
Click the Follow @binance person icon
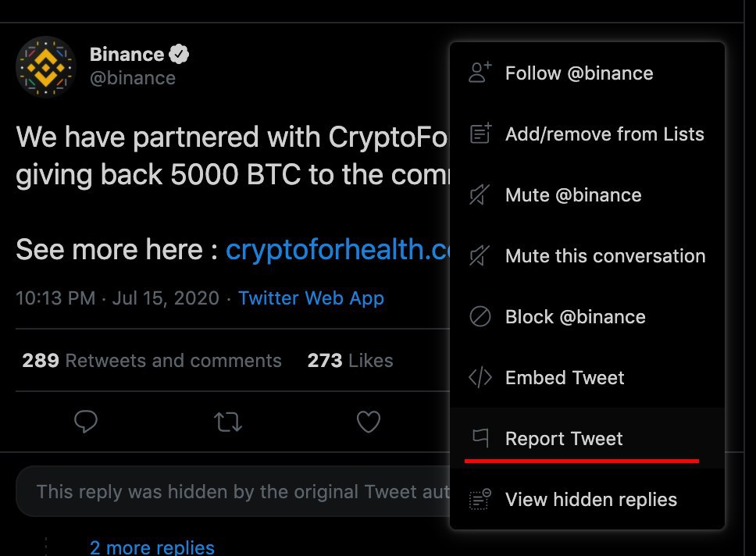(x=480, y=73)
